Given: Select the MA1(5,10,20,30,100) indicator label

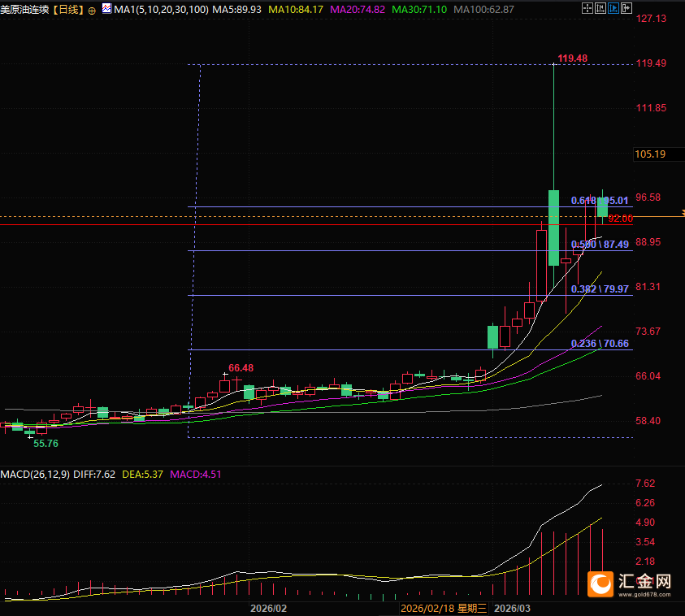Looking at the screenshot, I should [161, 10].
